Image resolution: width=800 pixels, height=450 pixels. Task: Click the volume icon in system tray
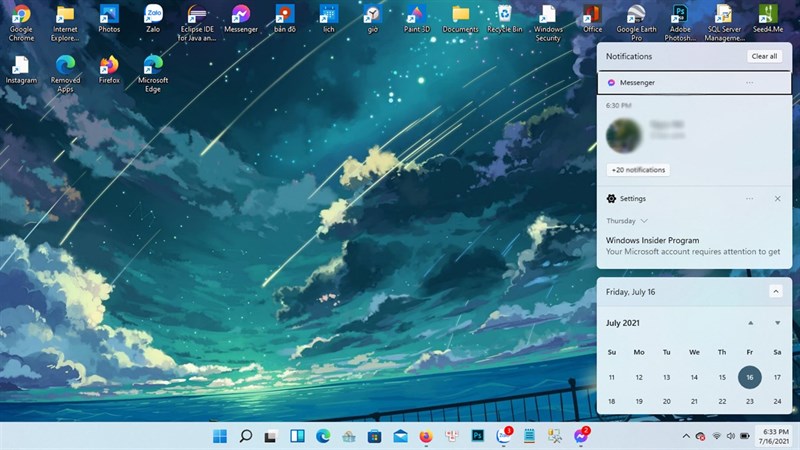(730, 437)
